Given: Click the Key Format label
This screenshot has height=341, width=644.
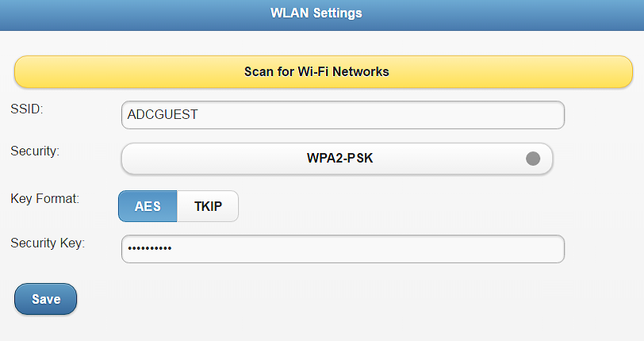Looking at the screenshot, I should (44, 199).
